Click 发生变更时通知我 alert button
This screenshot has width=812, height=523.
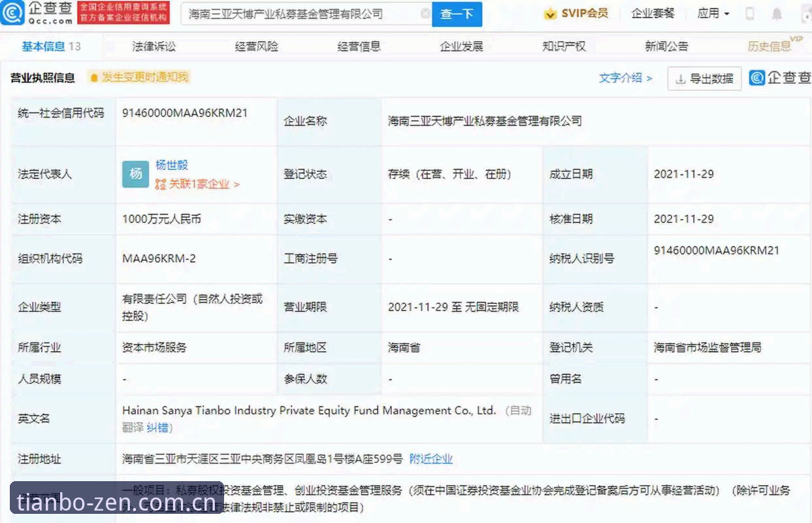pos(139,77)
